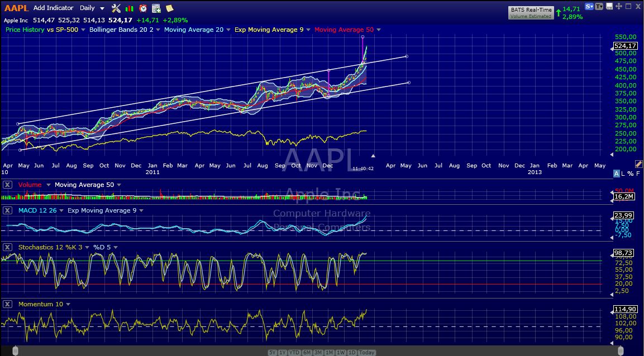Expand the Volume indicator dropdown arrow
644x356 pixels.
(x=48, y=185)
